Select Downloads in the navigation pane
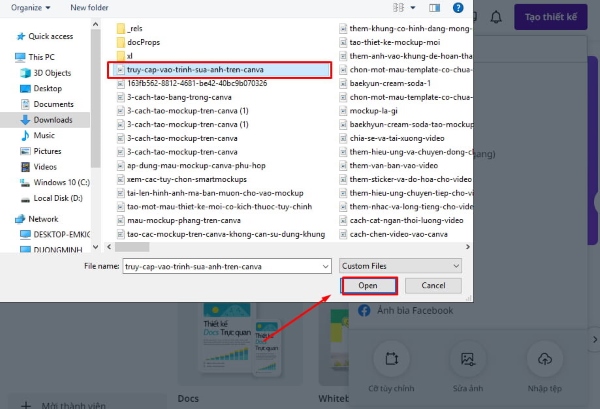The height and width of the screenshot is (409, 600). 52,119
